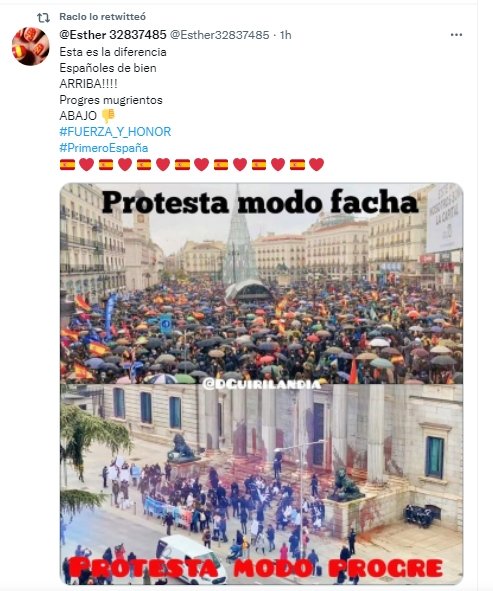Click the last red heart emoji
The height and width of the screenshot is (591, 493).
tap(316, 165)
